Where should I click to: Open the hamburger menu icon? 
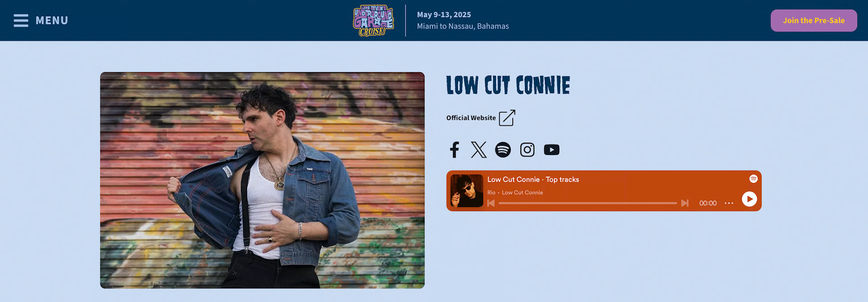(21, 20)
